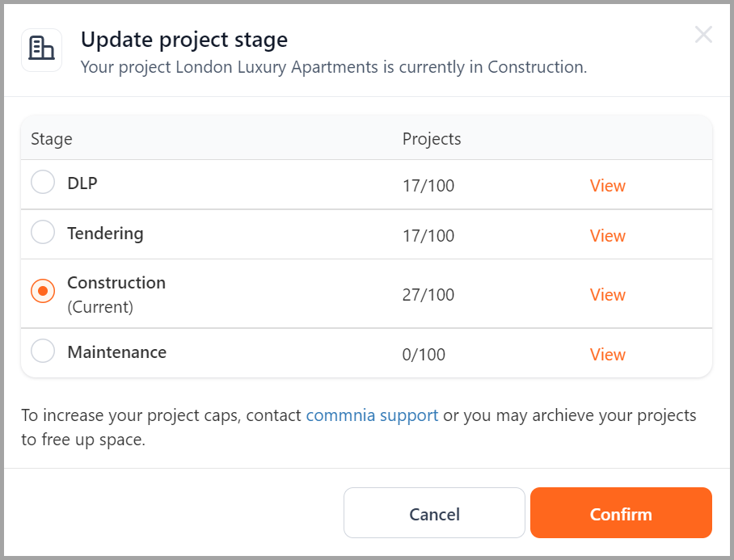View projects in the DLP stage
The image size is (734, 560).
607,186
